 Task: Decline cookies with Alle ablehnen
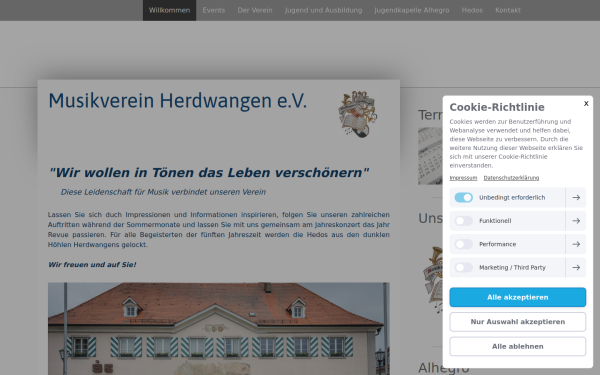[517, 346]
